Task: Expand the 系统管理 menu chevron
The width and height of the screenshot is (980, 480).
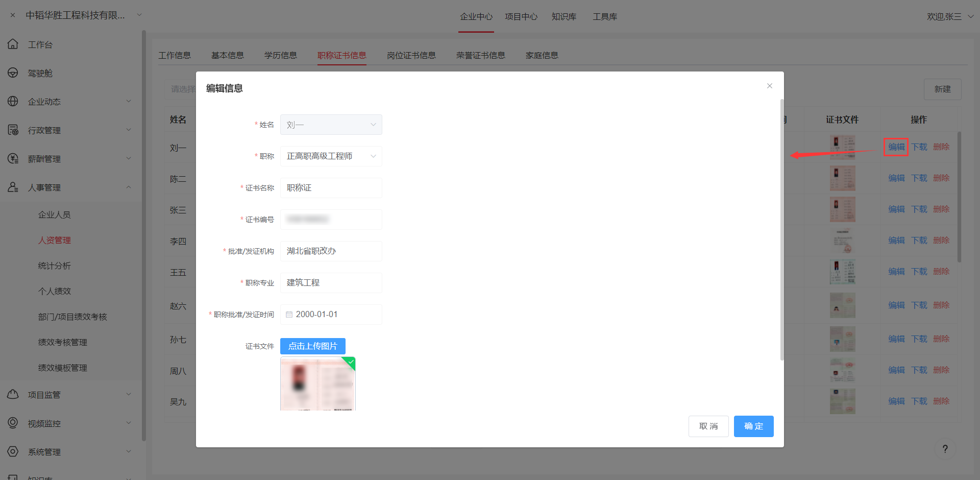Action: [x=129, y=451]
